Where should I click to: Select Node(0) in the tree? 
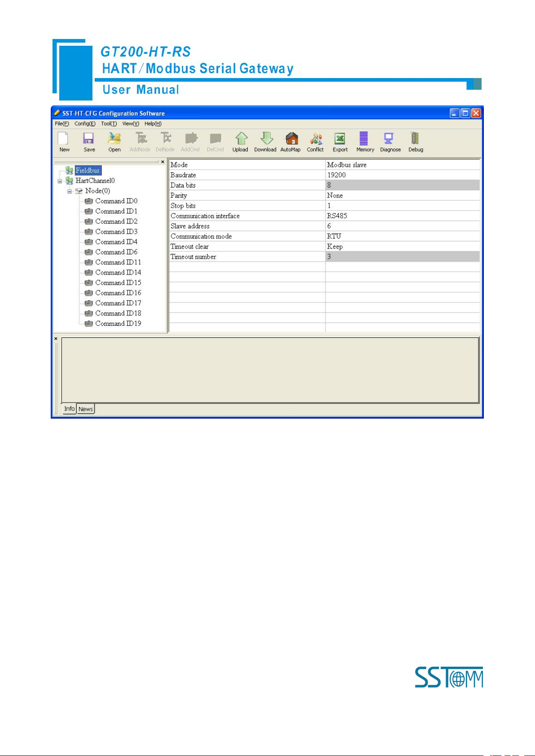(97, 191)
